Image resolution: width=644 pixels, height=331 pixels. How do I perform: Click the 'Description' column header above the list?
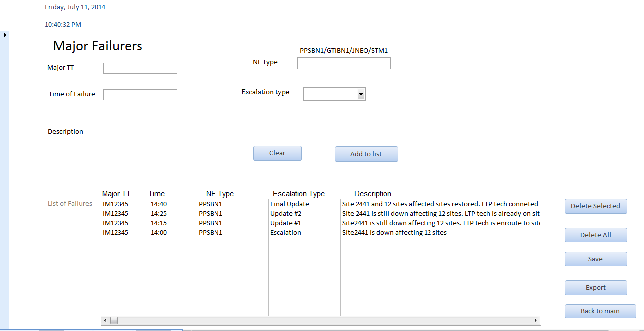pos(373,194)
